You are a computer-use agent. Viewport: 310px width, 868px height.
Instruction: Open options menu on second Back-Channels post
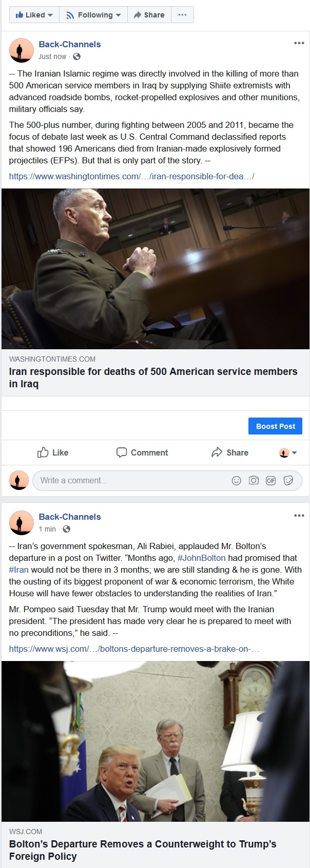[x=299, y=516]
